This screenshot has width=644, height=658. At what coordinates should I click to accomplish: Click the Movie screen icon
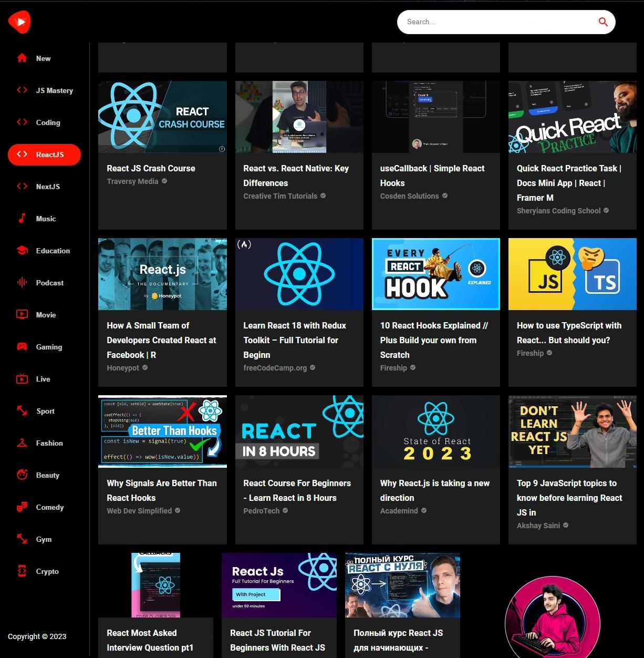click(x=22, y=315)
